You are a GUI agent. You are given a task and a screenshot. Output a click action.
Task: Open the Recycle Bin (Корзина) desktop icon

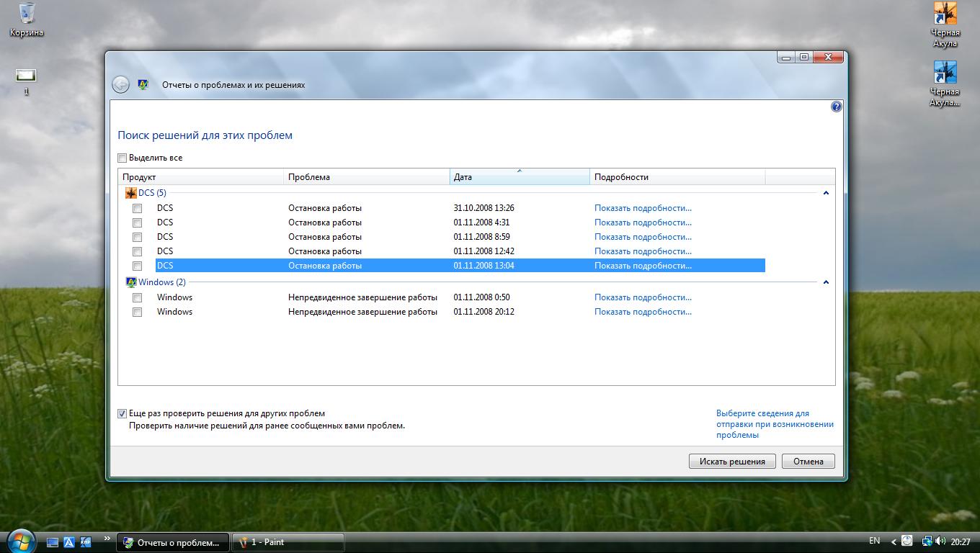pos(27,20)
